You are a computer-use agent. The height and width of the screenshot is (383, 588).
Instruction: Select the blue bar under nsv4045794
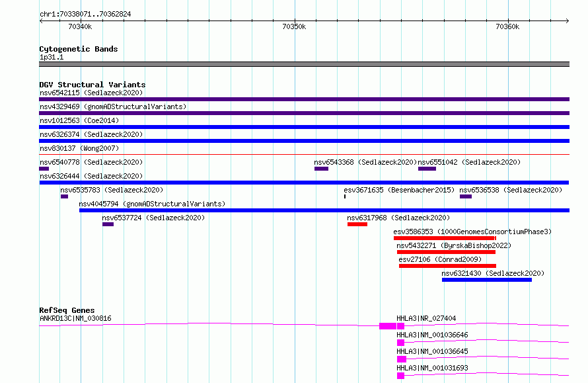coord(324,210)
